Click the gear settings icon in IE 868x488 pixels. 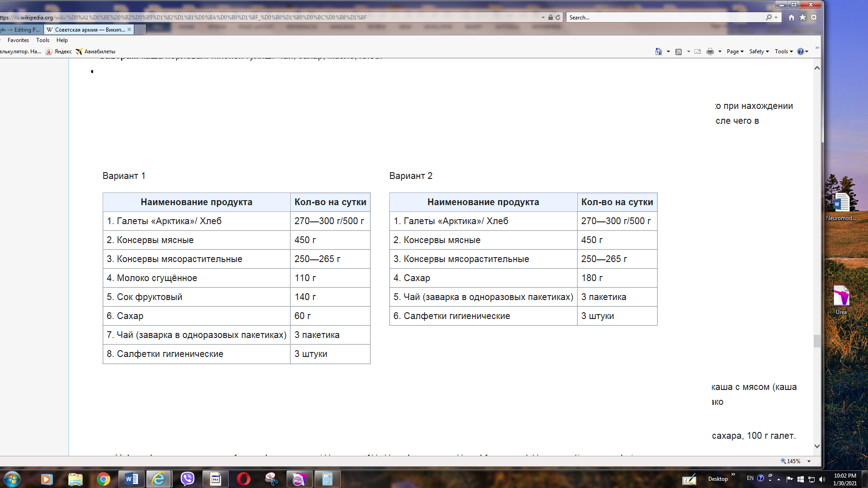click(x=814, y=17)
